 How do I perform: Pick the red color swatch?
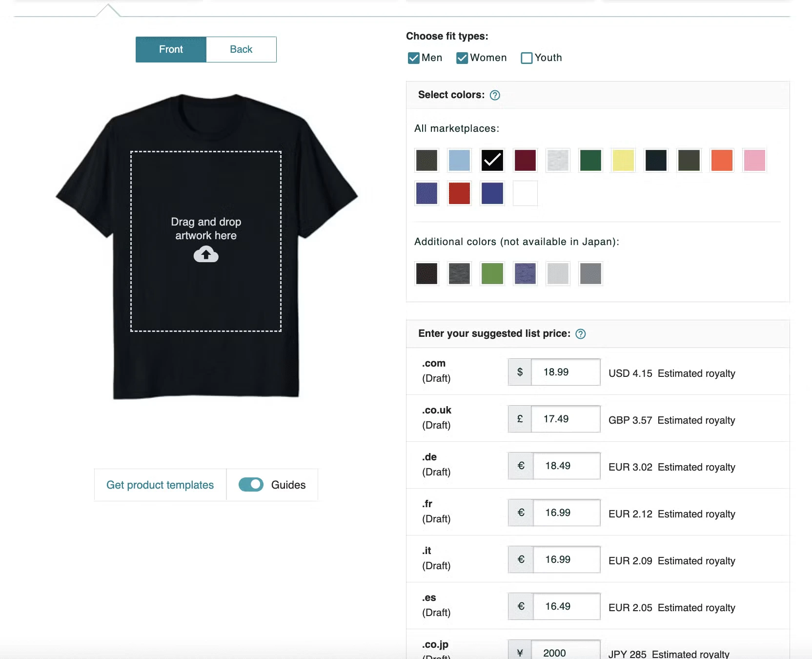pyautogui.click(x=459, y=193)
